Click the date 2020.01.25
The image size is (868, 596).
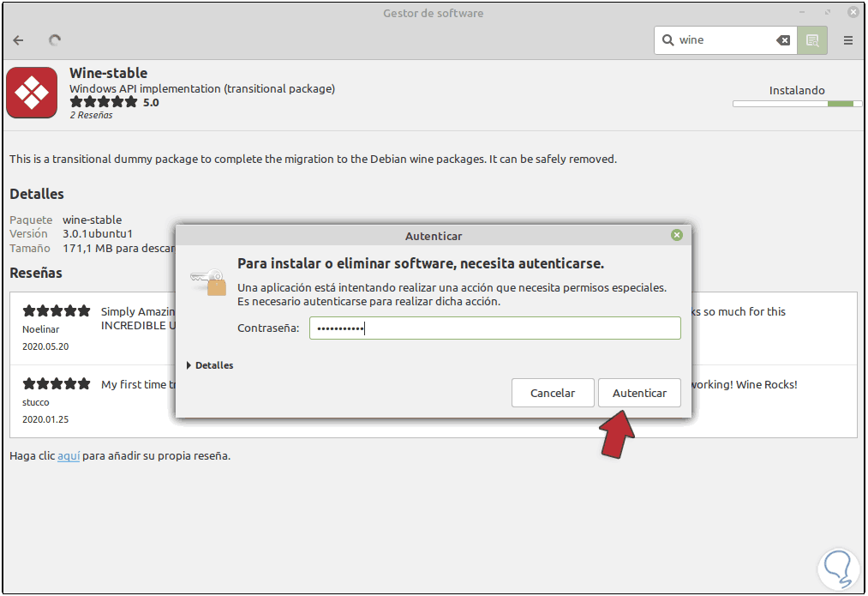[45, 420]
